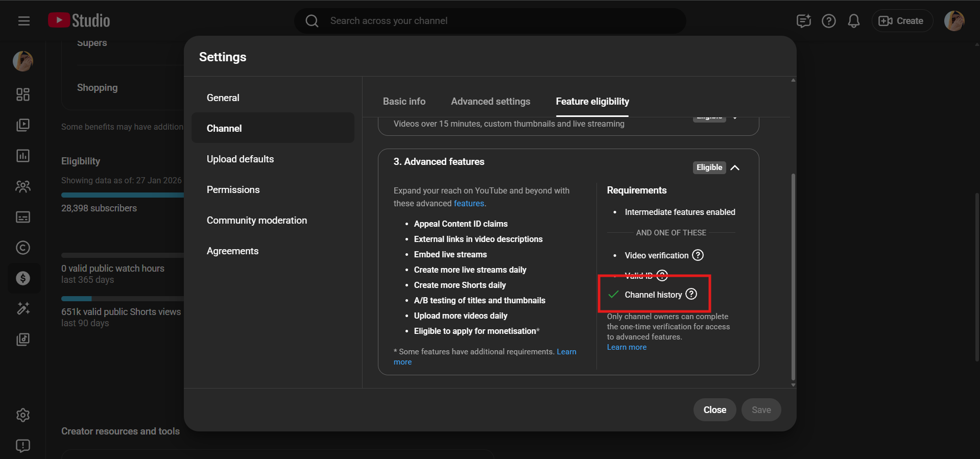
Task: Collapse the Advanced features section chevron
Action: [x=735, y=167]
